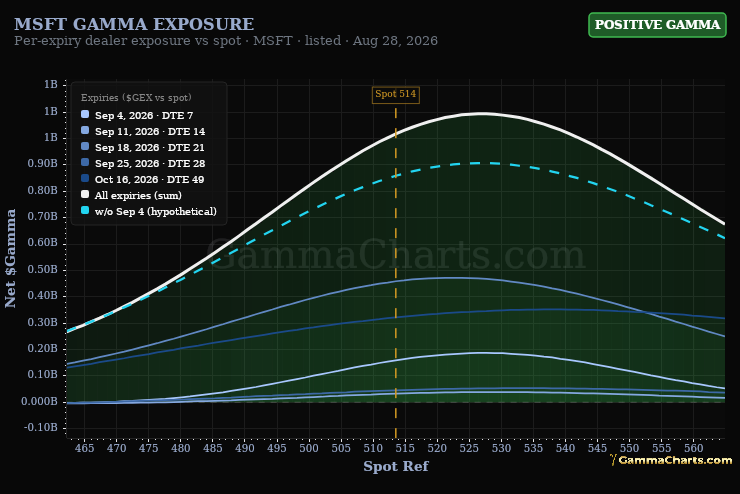Toggle the All expiries (sum) legend entry
This screenshot has width=740, height=494.
click(131, 195)
